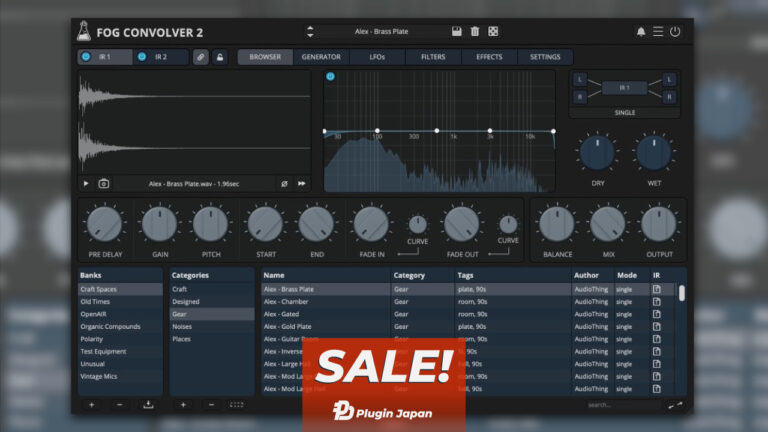The image size is (768, 432).
Task: Click the import bank icon below Banks
Action: [x=149, y=405]
